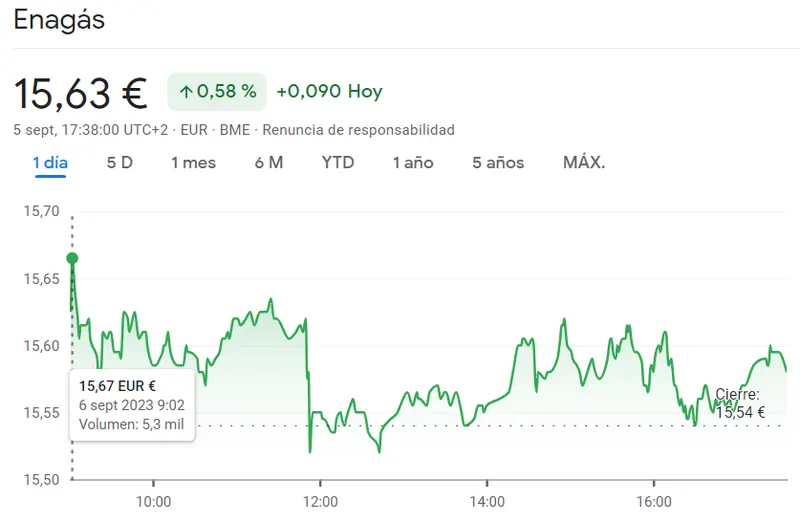Viewport: 800px width, 522px height.
Task: Click the '15,67 EUR €' tooltip price
Action: click(117, 386)
